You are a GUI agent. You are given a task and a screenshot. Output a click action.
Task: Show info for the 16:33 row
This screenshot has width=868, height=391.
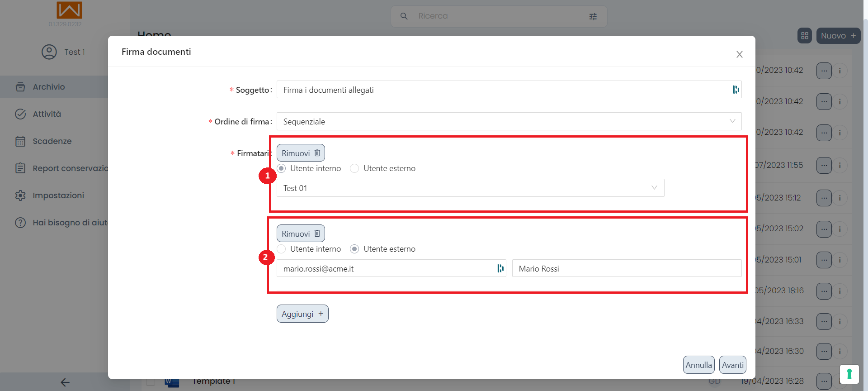(x=840, y=322)
